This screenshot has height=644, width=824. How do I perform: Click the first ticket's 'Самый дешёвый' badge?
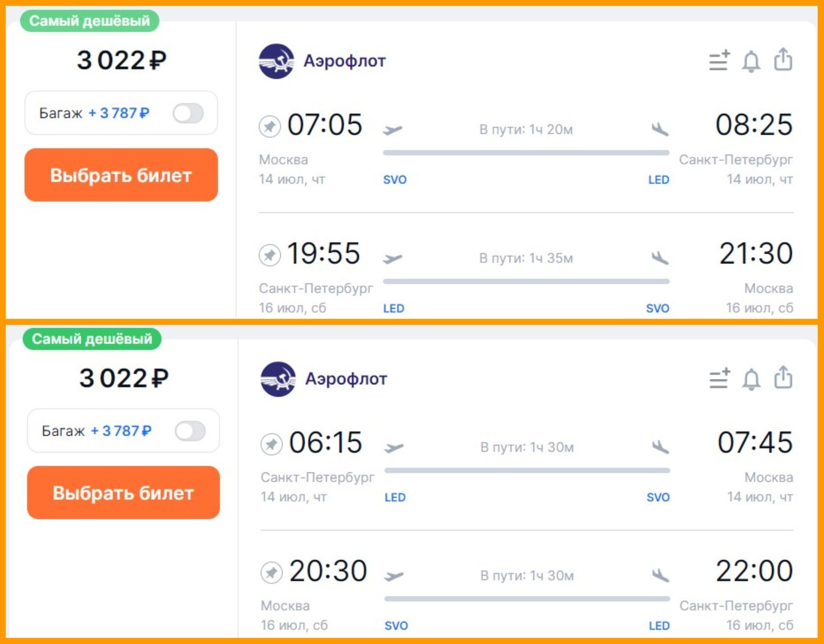[x=89, y=21]
